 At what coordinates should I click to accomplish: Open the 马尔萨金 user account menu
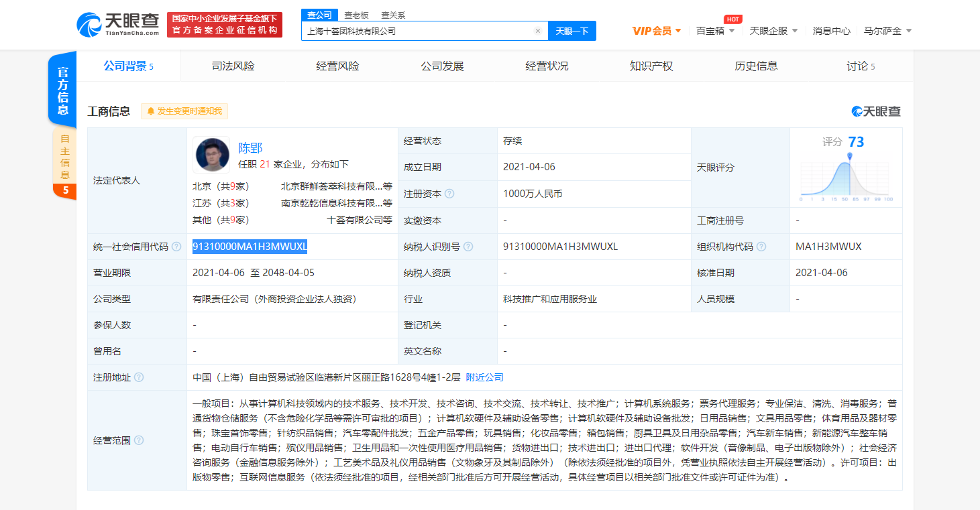click(x=887, y=31)
